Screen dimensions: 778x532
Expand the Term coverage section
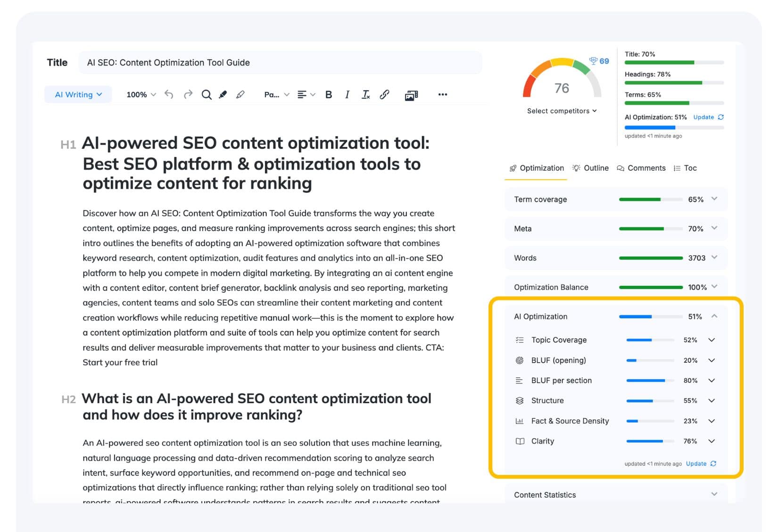tap(616, 199)
